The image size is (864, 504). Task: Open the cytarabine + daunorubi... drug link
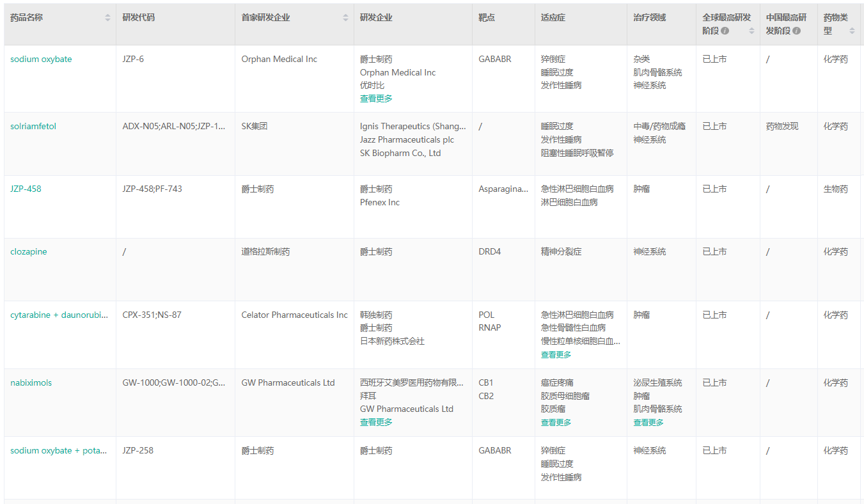coord(59,315)
